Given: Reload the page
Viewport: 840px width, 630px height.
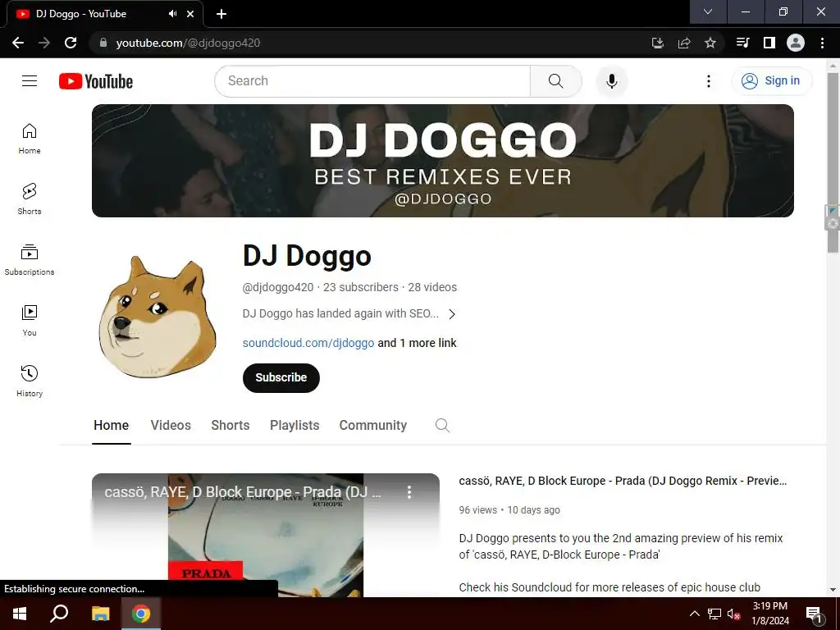Looking at the screenshot, I should (x=71, y=43).
